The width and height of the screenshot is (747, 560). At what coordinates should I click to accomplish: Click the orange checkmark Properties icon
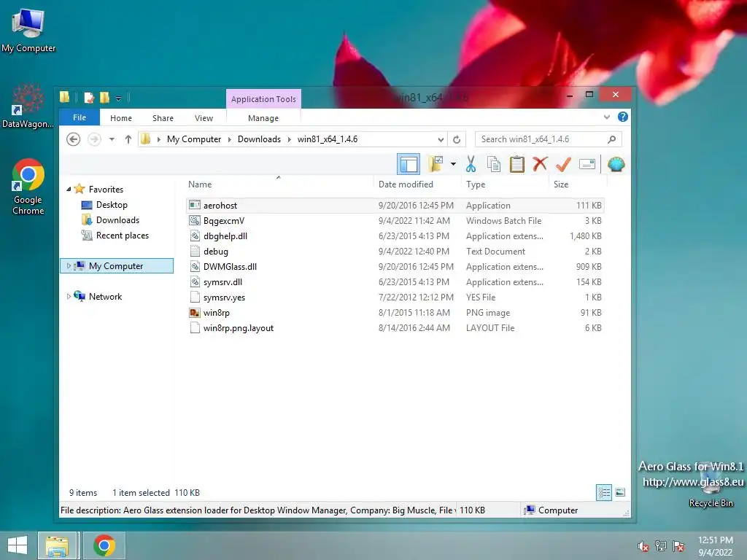[563, 164]
